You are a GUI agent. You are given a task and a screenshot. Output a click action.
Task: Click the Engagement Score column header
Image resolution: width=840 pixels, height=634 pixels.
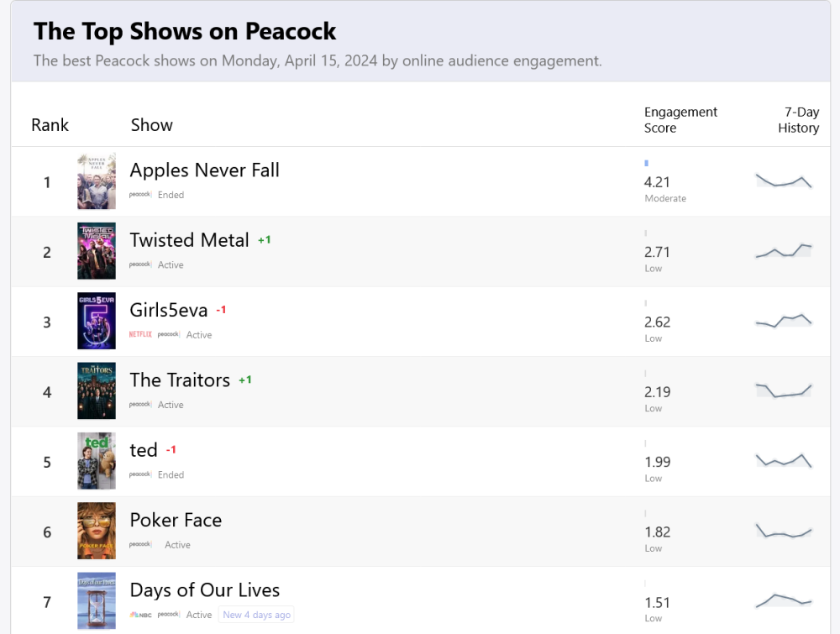[680, 120]
